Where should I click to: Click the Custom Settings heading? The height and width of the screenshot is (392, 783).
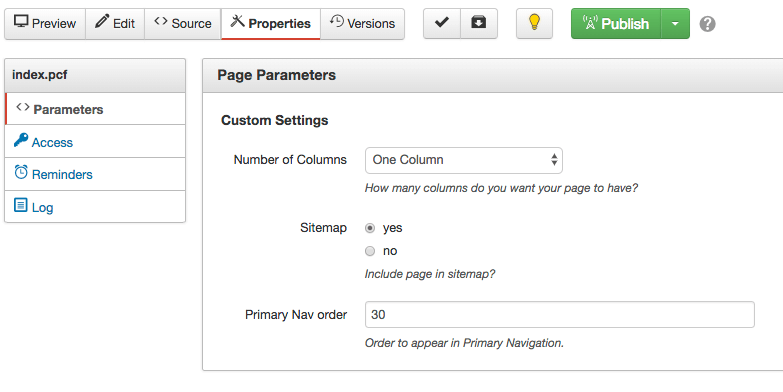[x=275, y=120]
